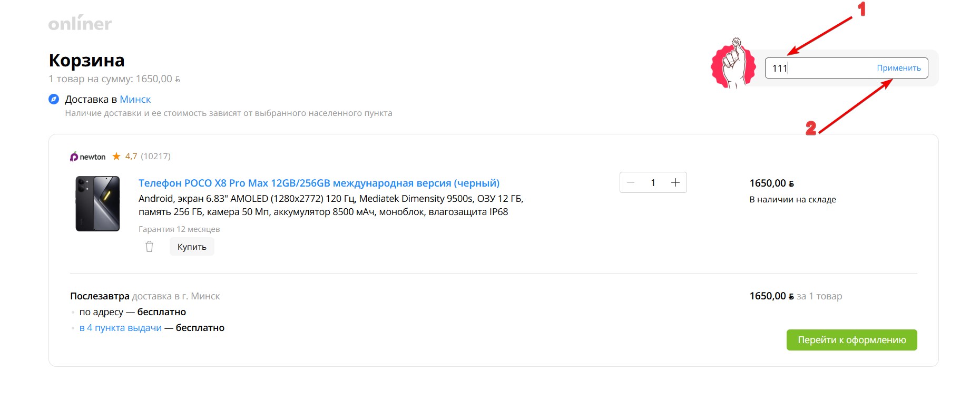Image resolution: width=980 pixels, height=399 pixels.
Task: Click the review count (10217)
Action: [x=155, y=156]
